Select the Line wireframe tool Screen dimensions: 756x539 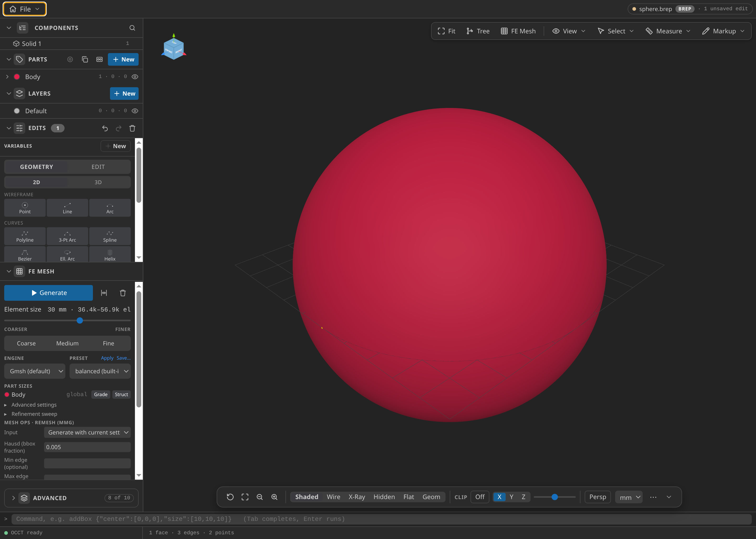67,208
